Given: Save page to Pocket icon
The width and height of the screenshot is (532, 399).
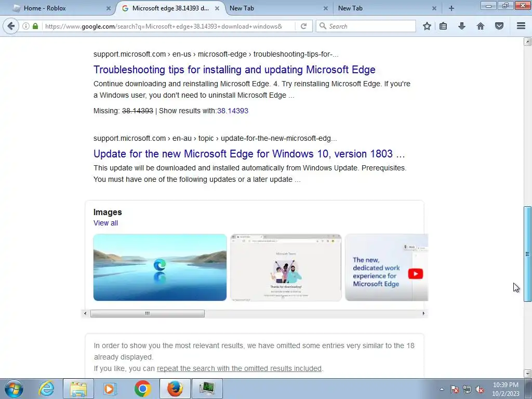Looking at the screenshot, I should (499, 26).
